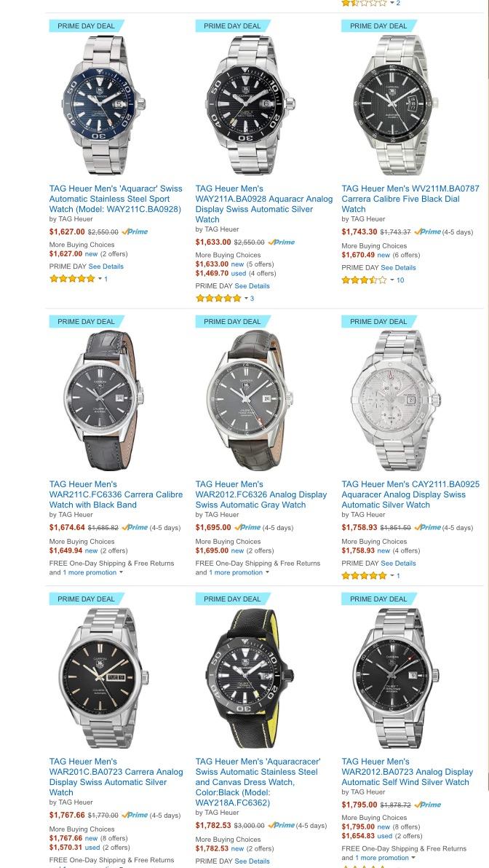Open the blue-dial WAY211C.BA0928 watch image
Screen dimensions: 489x868
(x=104, y=105)
